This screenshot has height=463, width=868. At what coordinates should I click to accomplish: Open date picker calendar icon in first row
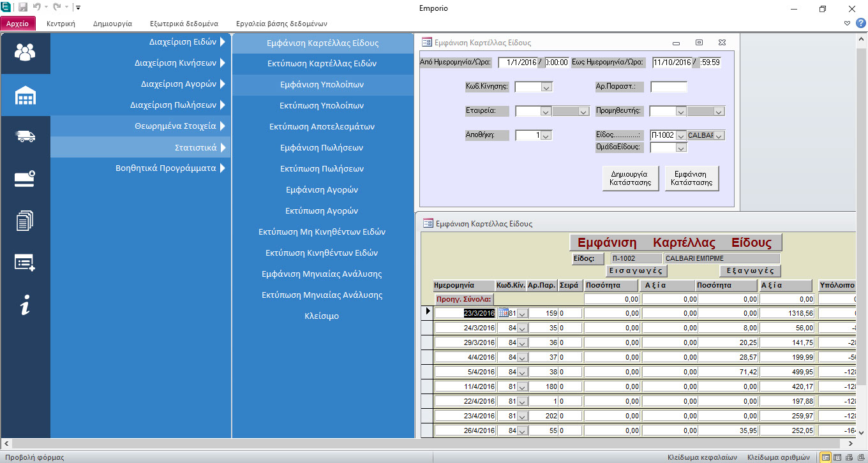502,312
